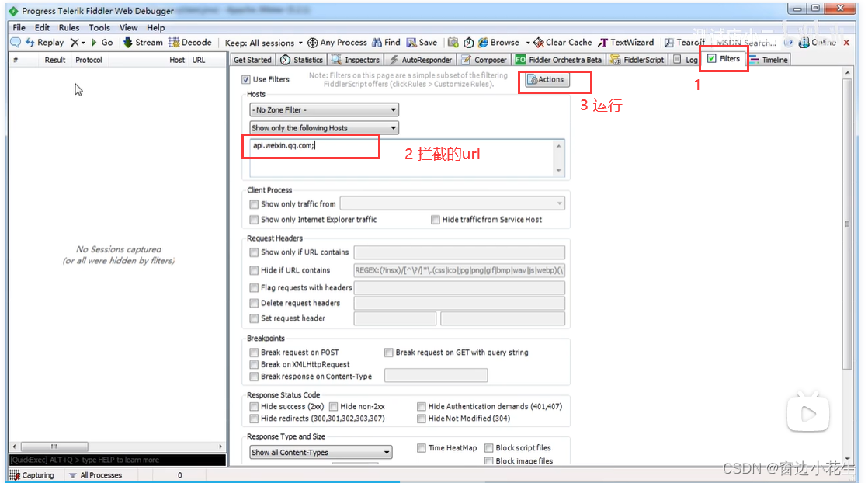Open the Tools menu
The image size is (868, 483).
99,28
